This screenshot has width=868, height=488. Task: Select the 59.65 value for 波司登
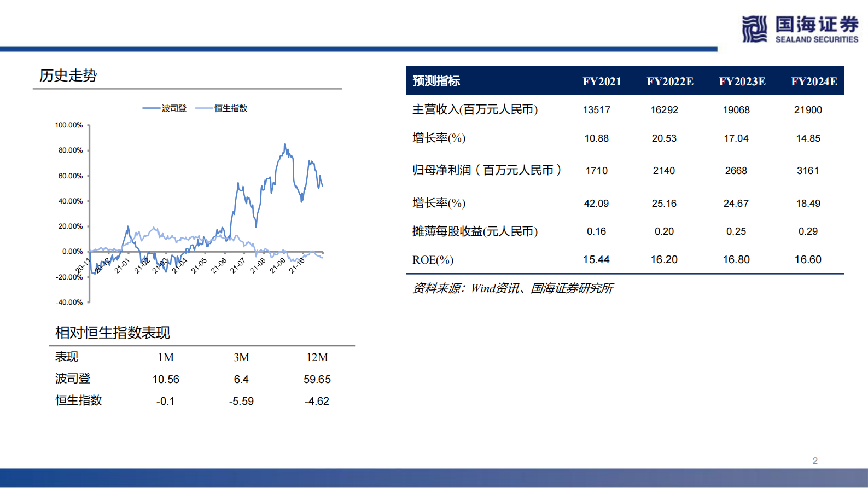pyautogui.click(x=317, y=379)
